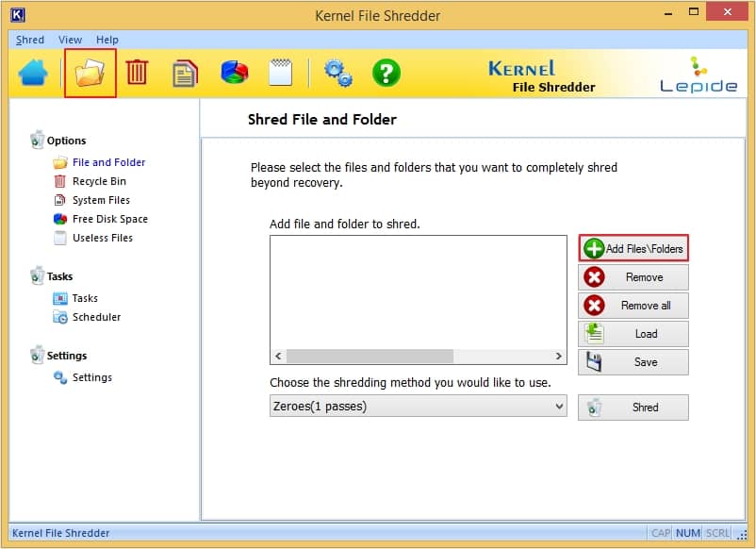Click Add Files\Folders button
The width and height of the screenshot is (756, 549).
pos(633,248)
